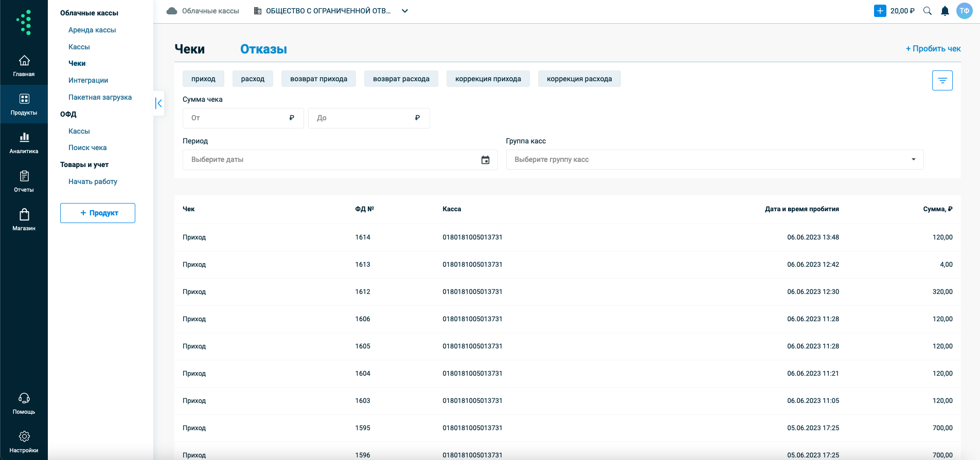Open search with the magnifier icon
Viewport: 980px width, 460px height.
point(928,11)
